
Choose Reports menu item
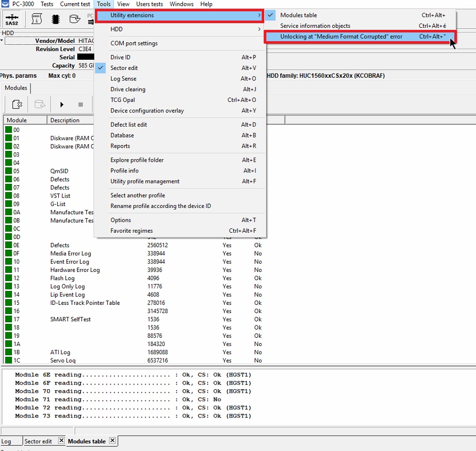[180, 146]
